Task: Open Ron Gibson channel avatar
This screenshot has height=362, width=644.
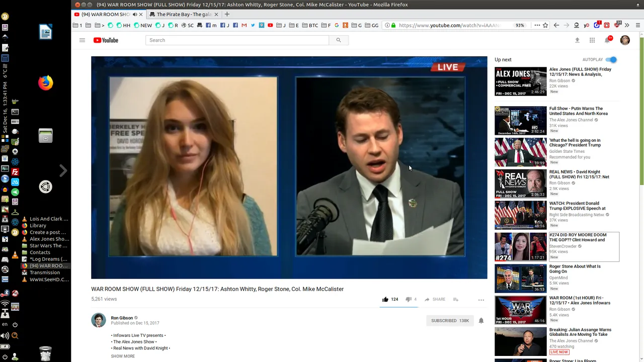Action: pyautogui.click(x=99, y=320)
